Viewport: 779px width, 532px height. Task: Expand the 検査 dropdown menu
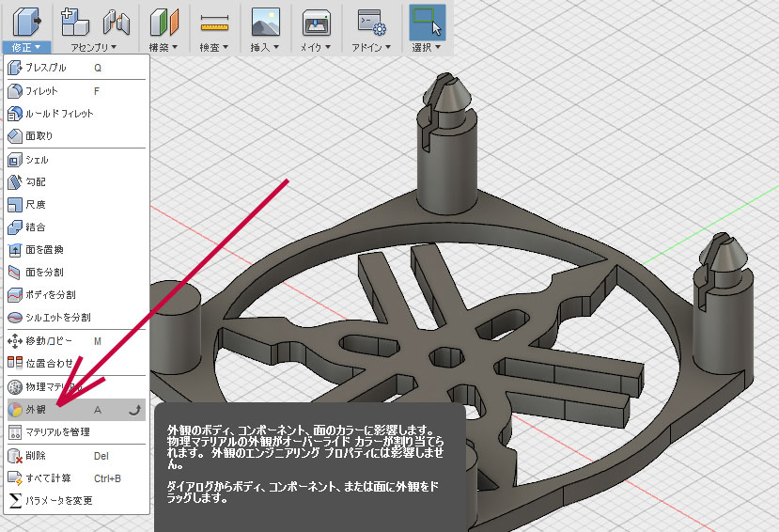pyautogui.click(x=214, y=46)
